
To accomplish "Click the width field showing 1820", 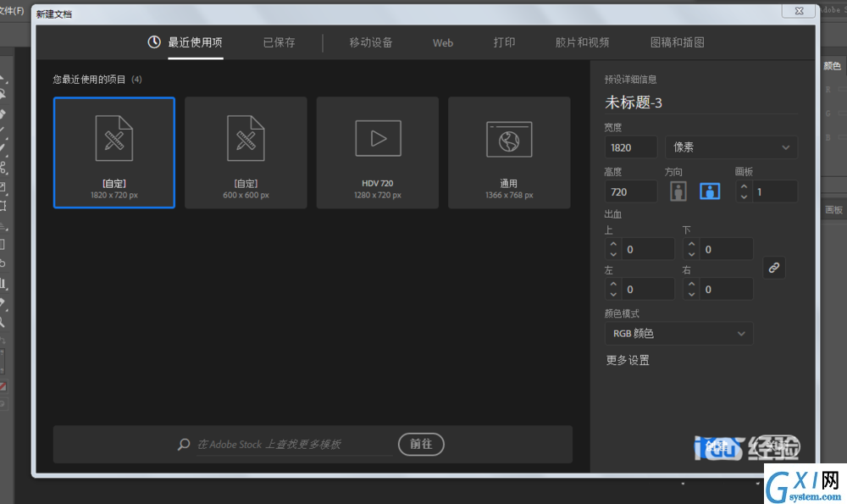I will 630,147.
